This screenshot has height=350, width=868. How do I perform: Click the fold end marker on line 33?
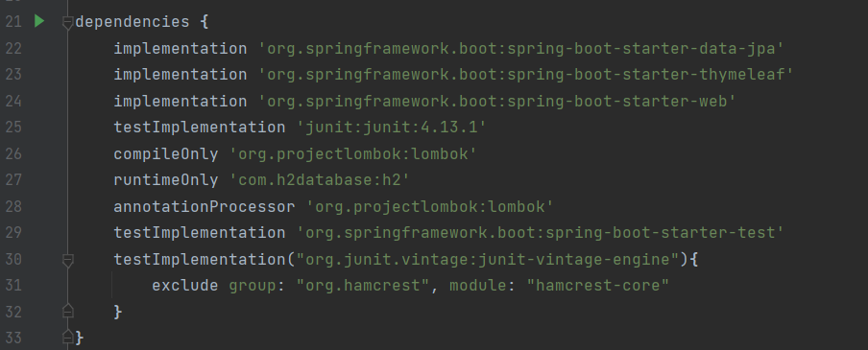67,337
